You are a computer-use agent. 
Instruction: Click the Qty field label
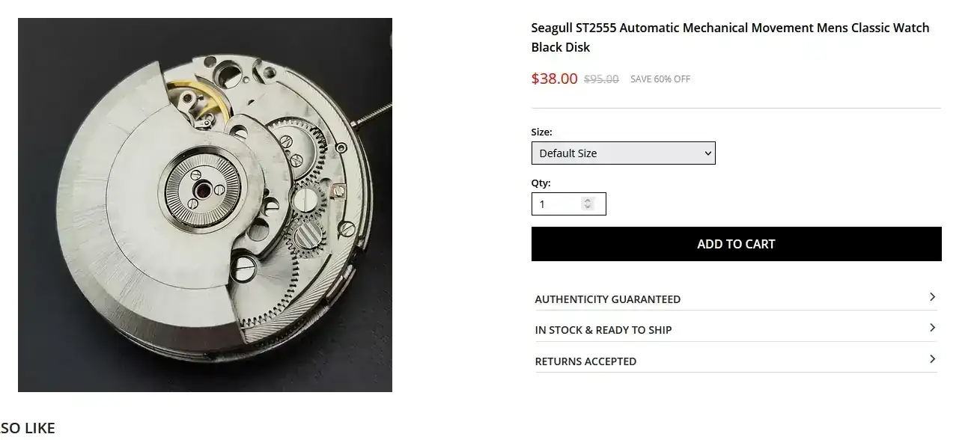pos(541,183)
